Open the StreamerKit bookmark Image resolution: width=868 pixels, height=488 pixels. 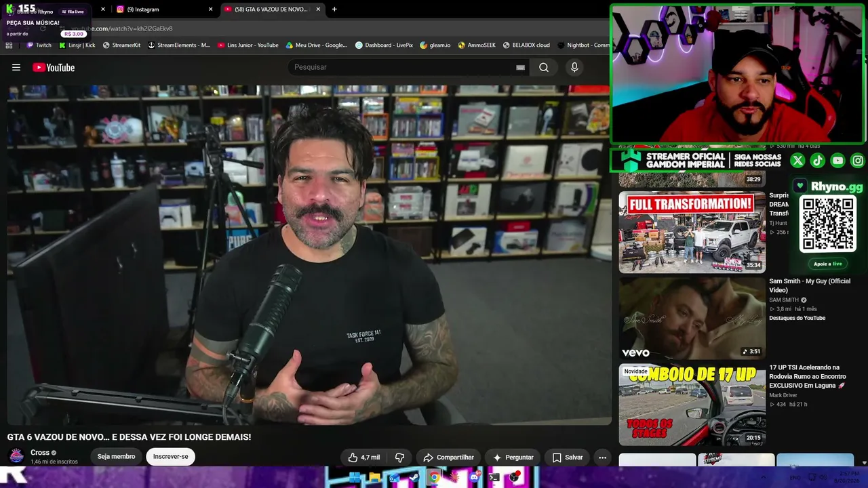(x=121, y=45)
